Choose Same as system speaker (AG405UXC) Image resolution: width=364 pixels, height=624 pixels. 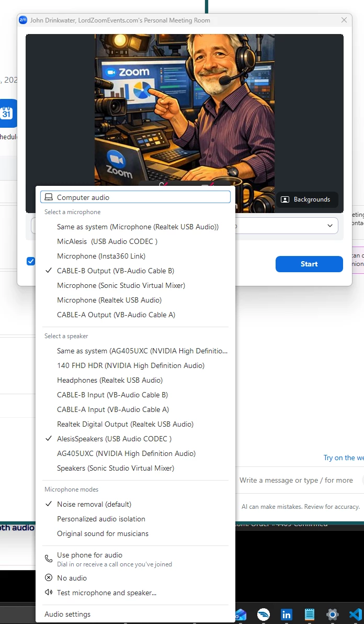[135, 351]
